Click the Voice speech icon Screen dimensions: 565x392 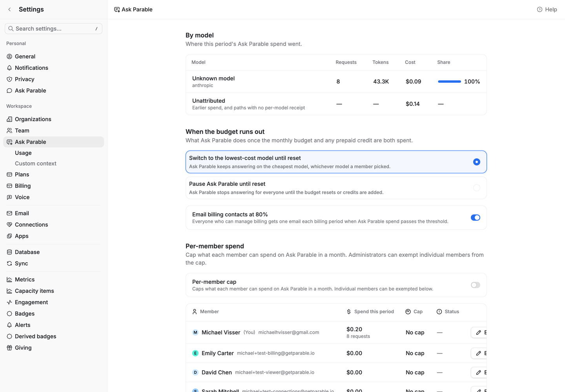(9, 197)
